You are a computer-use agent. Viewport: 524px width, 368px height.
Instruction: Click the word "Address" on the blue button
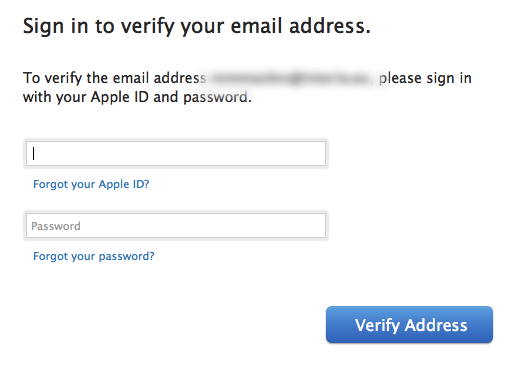click(436, 325)
